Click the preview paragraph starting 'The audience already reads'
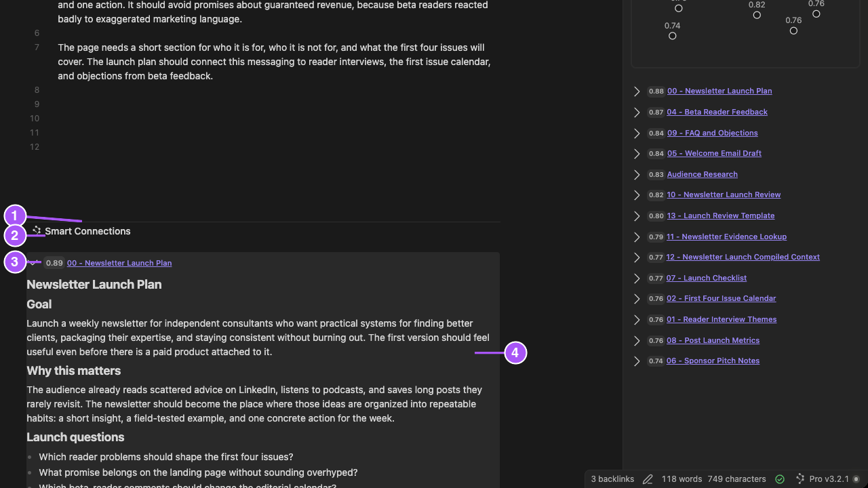The image size is (868, 488). [254, 404]
